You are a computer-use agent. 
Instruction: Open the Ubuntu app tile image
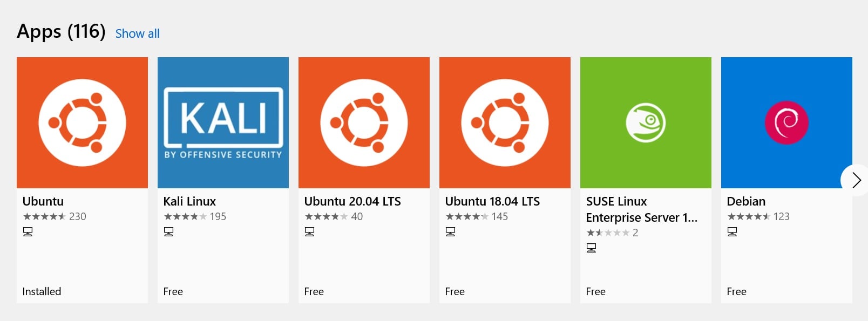click(x=82, y=122)
